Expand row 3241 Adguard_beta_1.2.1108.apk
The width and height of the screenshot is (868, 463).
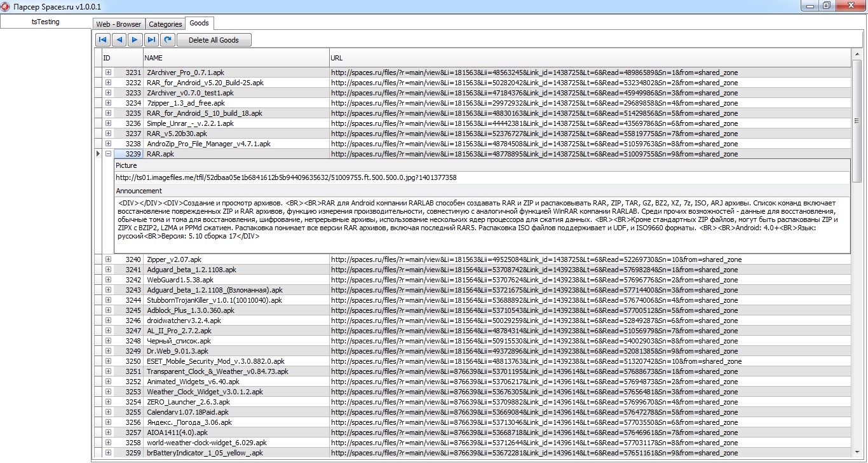click(x=108, y=270)
